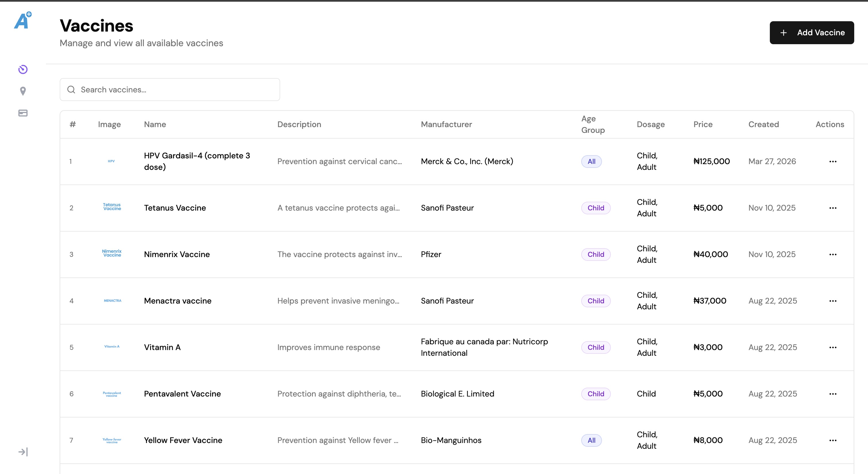Open the location pin sidebar icon
The width and height of the screenshot is (868, 474).
click(x=23, y=91)
